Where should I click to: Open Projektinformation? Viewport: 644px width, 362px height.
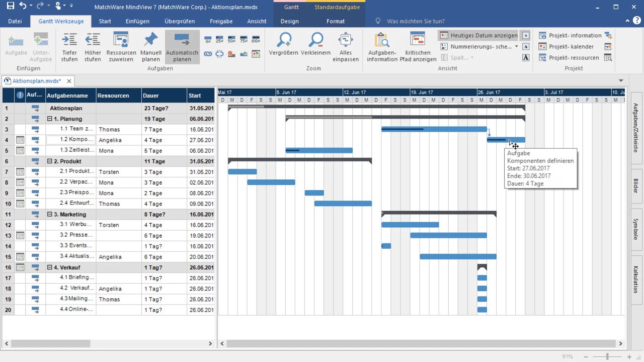point(570,36)
